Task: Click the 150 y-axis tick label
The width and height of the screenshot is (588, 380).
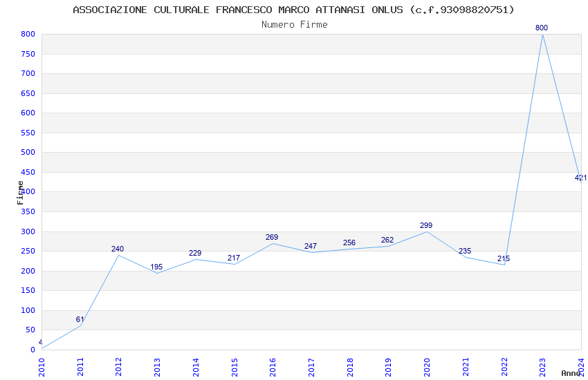Action: coord(28,290)
